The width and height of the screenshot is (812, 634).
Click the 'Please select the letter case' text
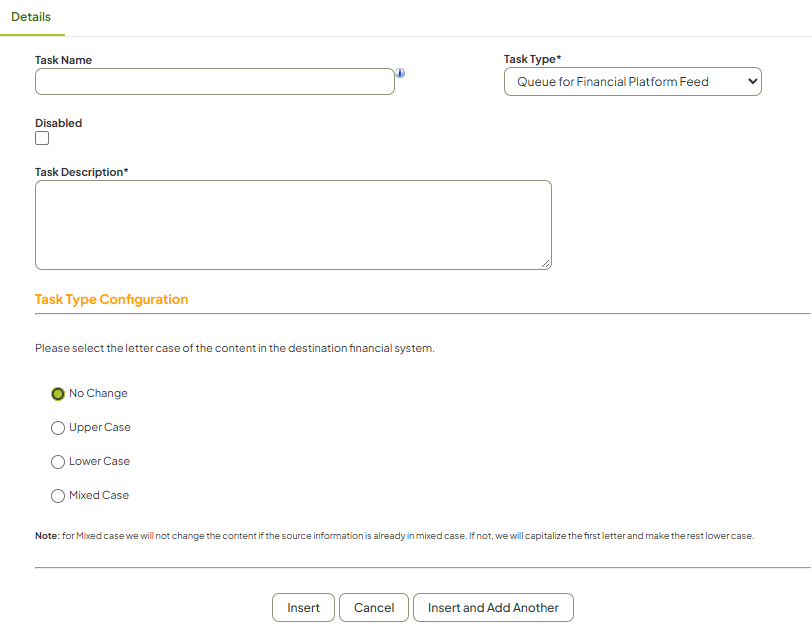pyautogui.click(x=235, y=348)
